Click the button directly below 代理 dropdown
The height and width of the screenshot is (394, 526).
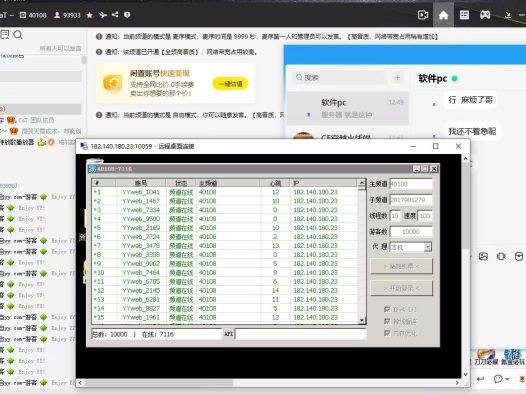click(401, 267)
